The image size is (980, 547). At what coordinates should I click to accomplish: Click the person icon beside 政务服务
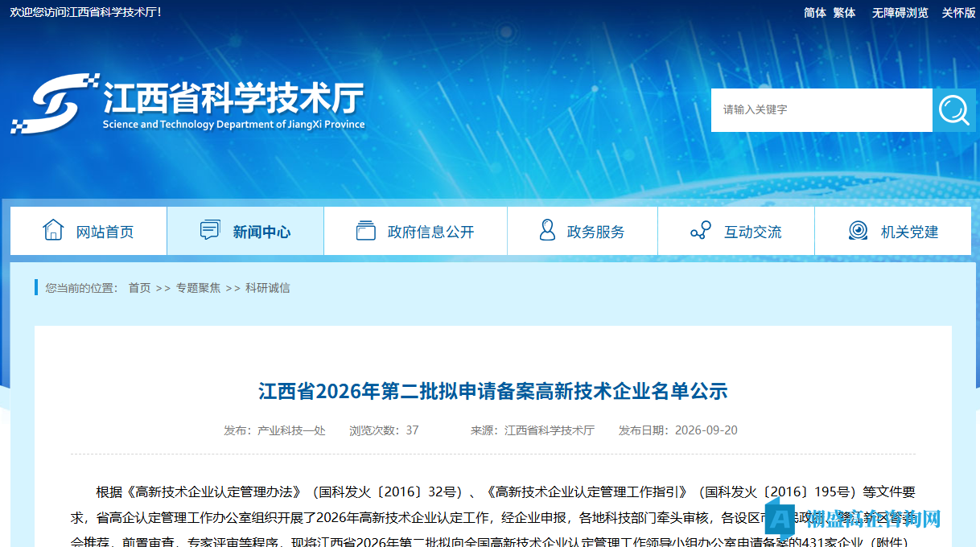click(547, 230)
